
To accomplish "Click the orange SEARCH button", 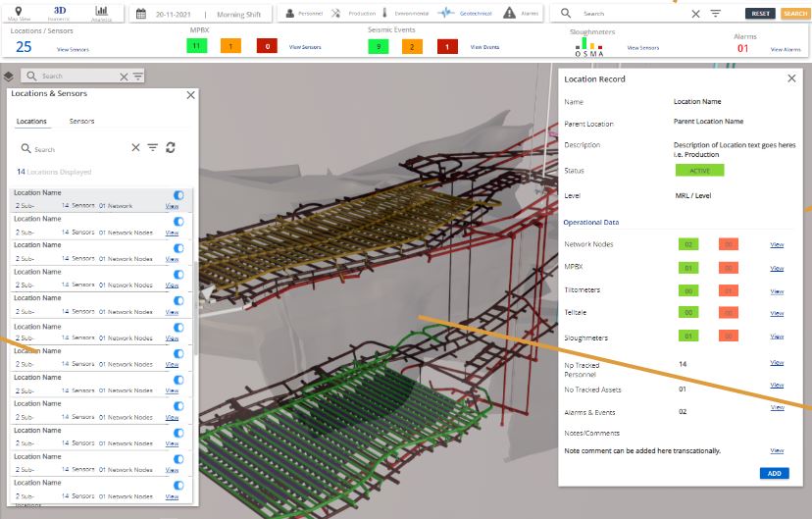I will 795,14.
